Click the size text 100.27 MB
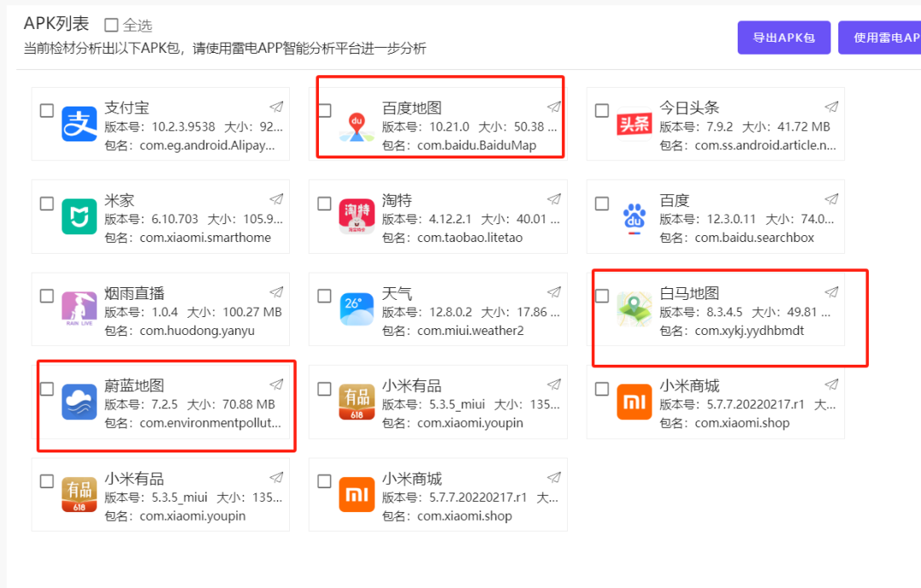This screenshot has width=921, height=588. point(252,312)
